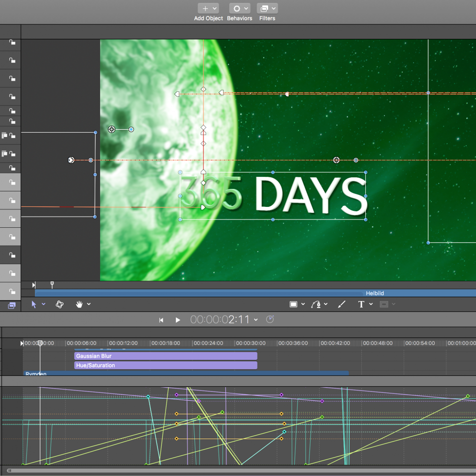The height and width of the screenshot is (476, 476).
Task: Toggle the lock in the bottommost layer row
Action: [12, 291]
